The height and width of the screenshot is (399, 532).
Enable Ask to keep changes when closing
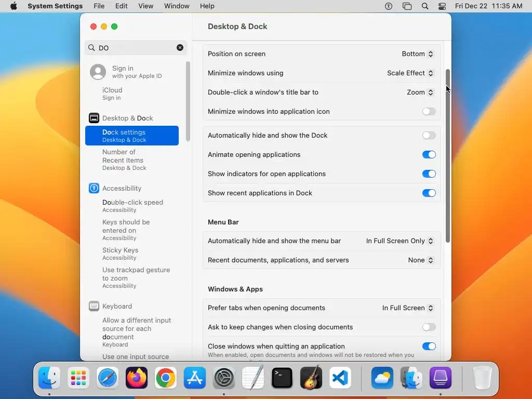[x=429, y=327]
